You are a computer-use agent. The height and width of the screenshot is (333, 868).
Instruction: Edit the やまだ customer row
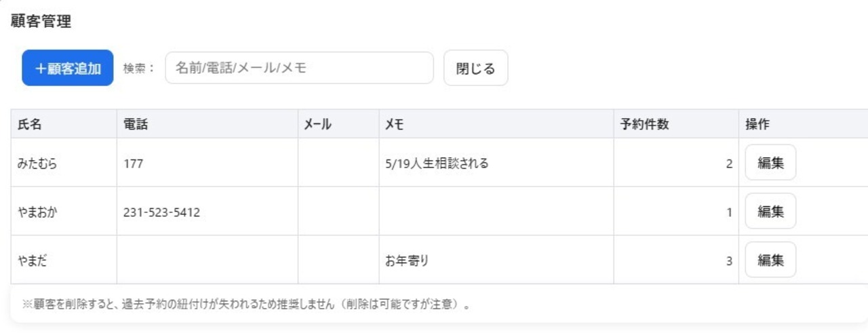[770, 260]
